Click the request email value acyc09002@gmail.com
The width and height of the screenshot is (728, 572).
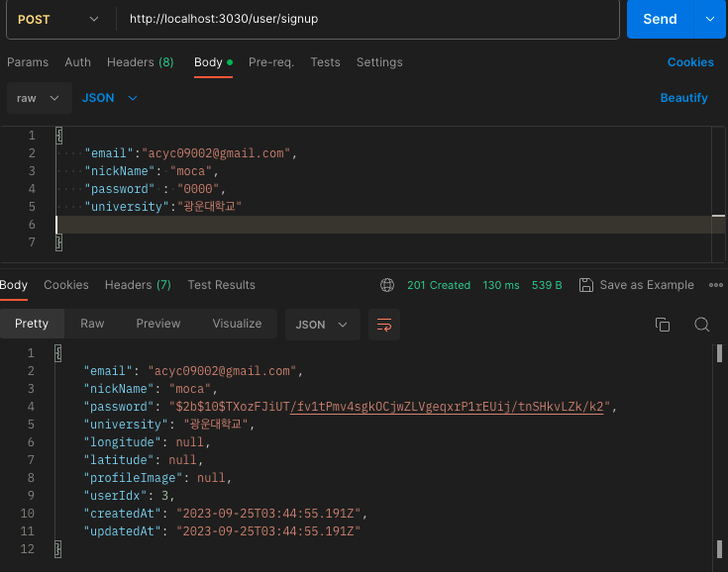click(216, 153)
